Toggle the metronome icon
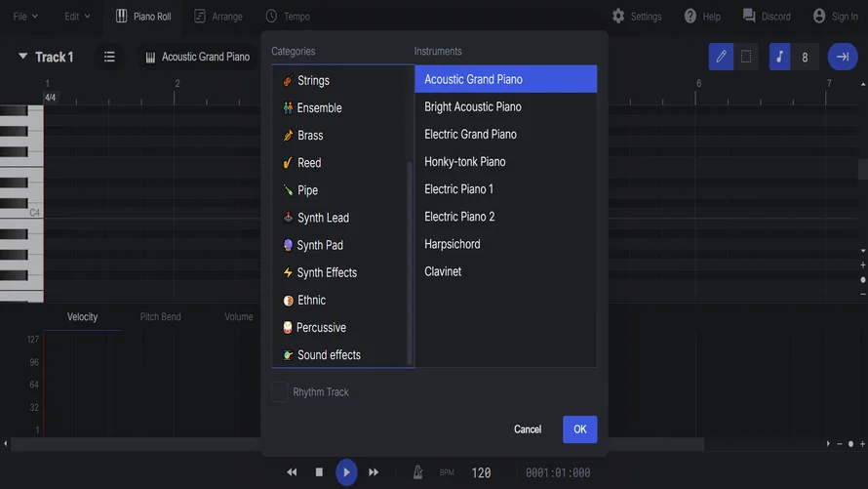868x489 pixels. click(x=418, y=472)
